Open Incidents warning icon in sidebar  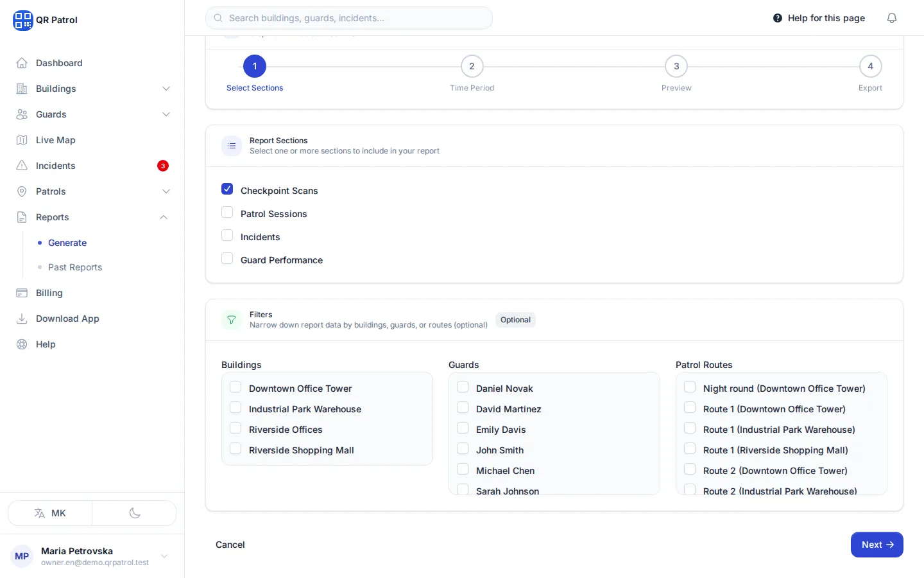click(22, 166)
